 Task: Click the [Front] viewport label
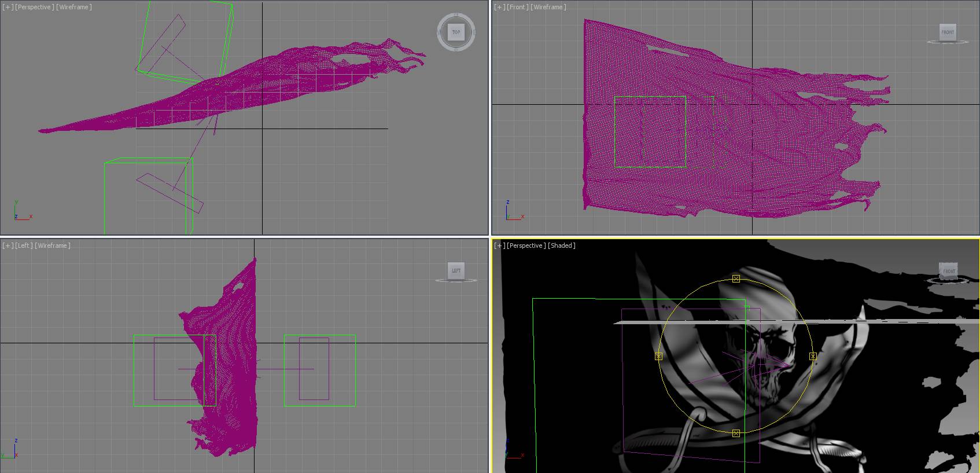click(517, 7)
